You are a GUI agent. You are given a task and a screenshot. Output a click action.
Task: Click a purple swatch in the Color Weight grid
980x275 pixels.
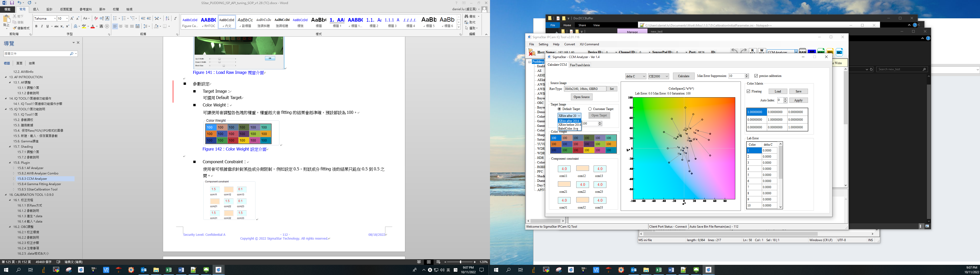[589, 144]
